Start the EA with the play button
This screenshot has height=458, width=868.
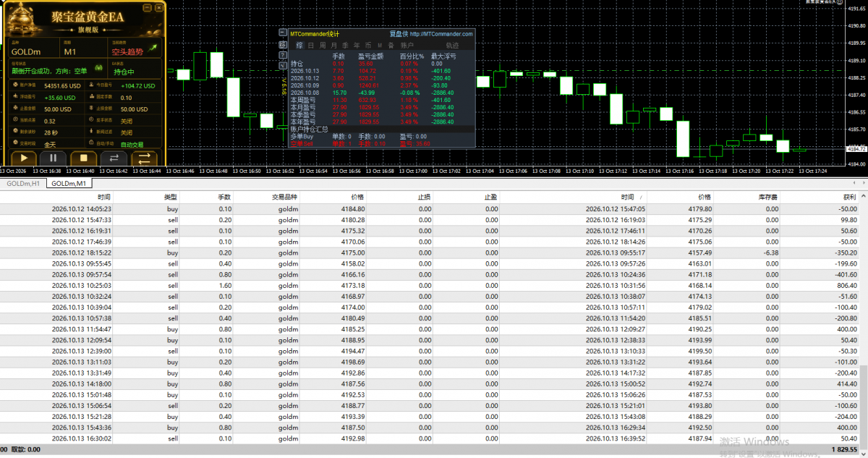(x=24, y=157)
